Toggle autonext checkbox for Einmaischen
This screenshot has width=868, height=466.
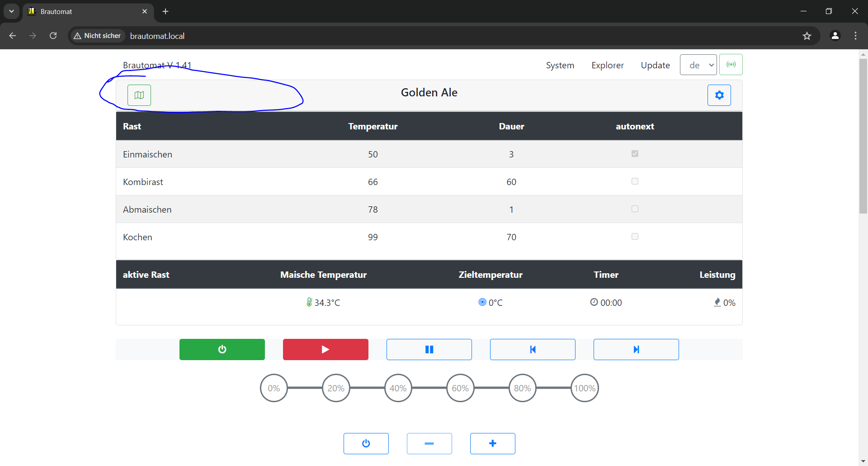point(635,154)
